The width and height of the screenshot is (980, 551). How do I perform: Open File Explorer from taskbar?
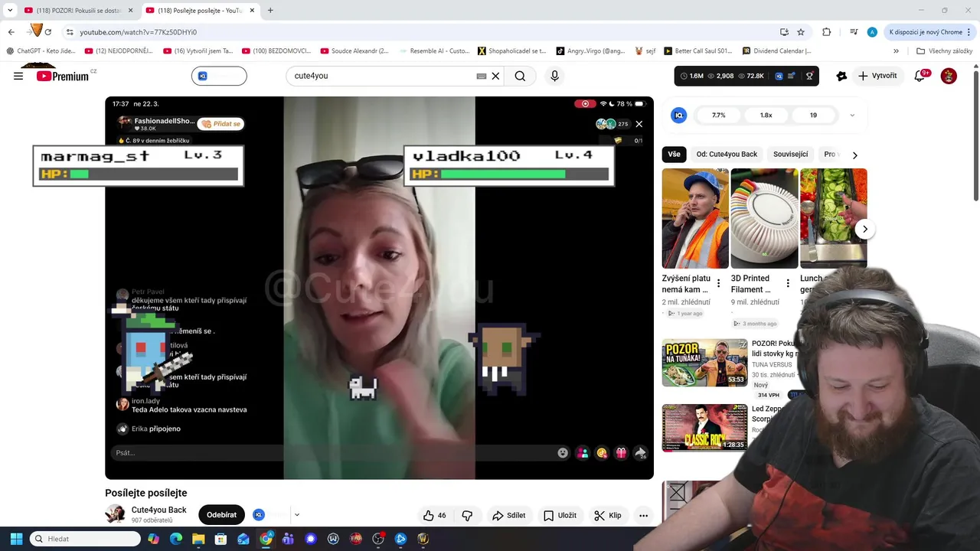pos(198,539)
